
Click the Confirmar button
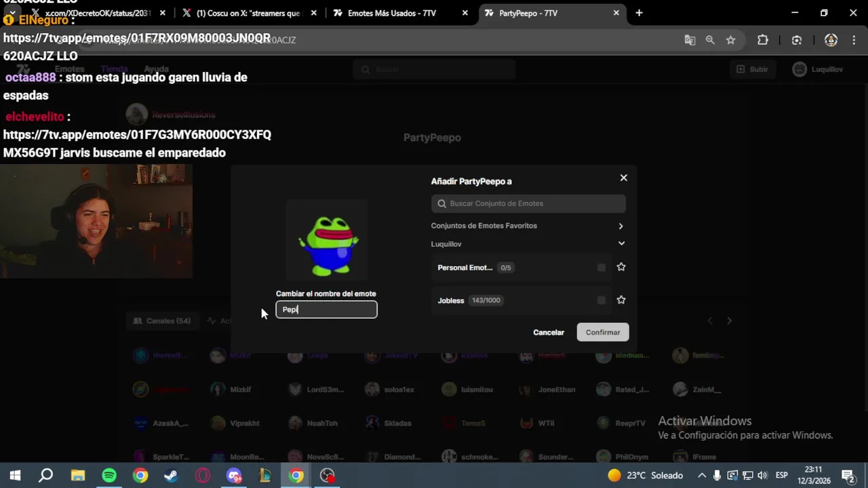point(603,332)
